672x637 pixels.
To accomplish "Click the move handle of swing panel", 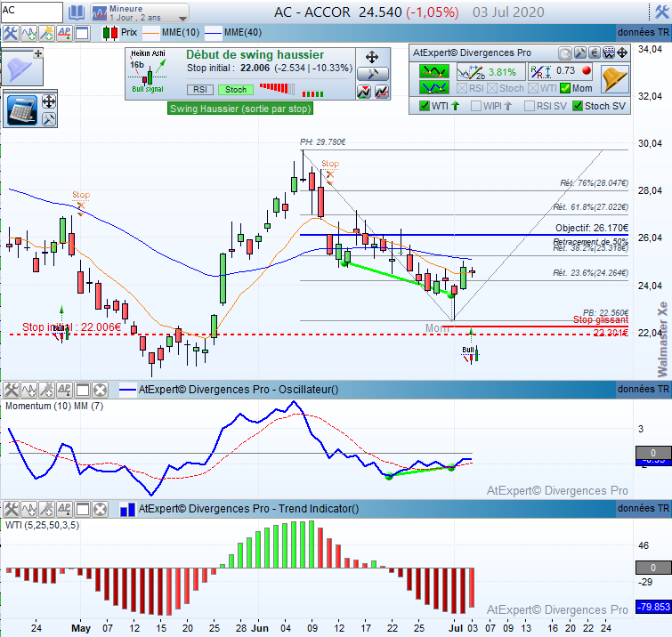I will click(372, 57).
